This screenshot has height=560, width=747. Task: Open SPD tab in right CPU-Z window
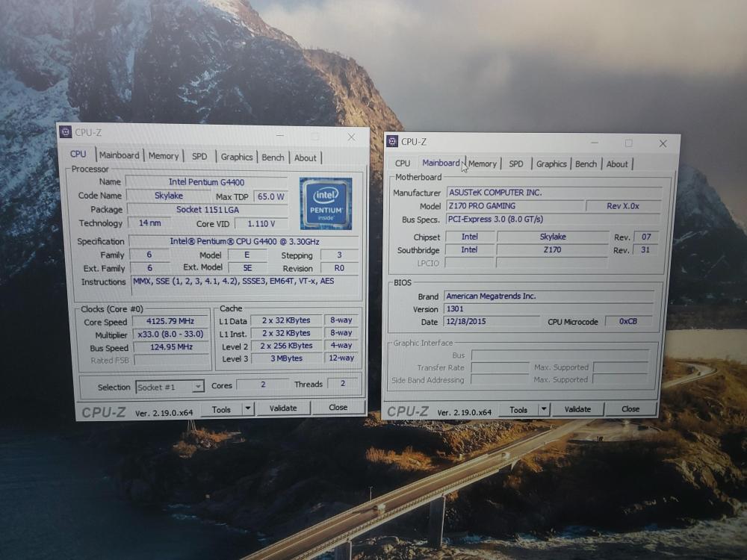click(516, 164)
